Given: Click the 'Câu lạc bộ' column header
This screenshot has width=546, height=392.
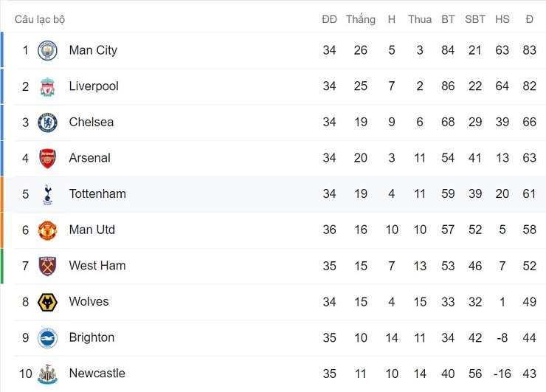Looking at the screenshot, I should [40, 19].
